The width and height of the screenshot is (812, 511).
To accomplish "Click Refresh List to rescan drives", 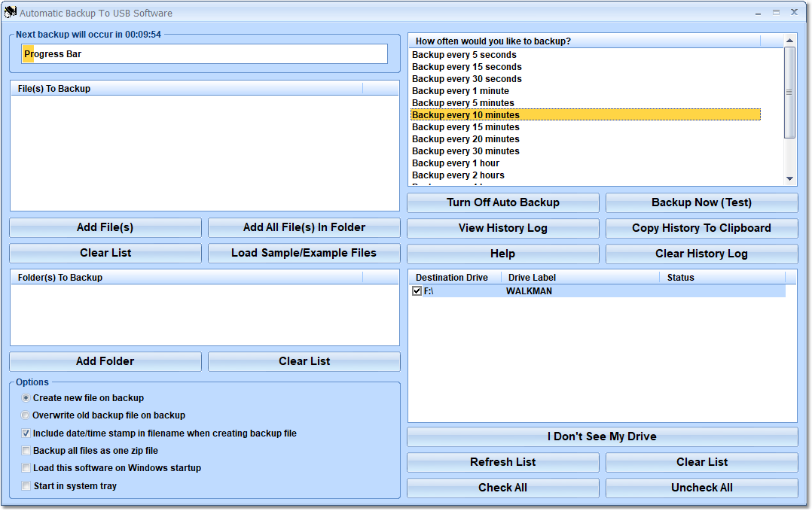I will [x=502, y=462].
